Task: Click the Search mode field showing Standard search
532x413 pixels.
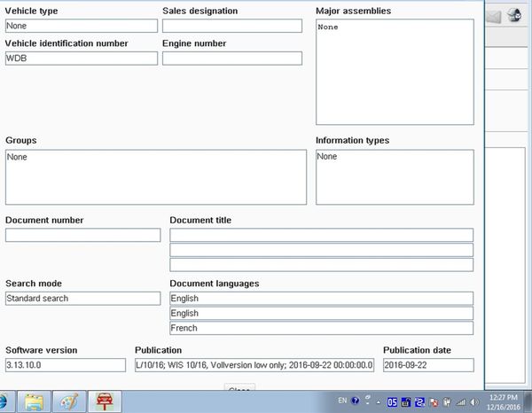Action: 82,299
